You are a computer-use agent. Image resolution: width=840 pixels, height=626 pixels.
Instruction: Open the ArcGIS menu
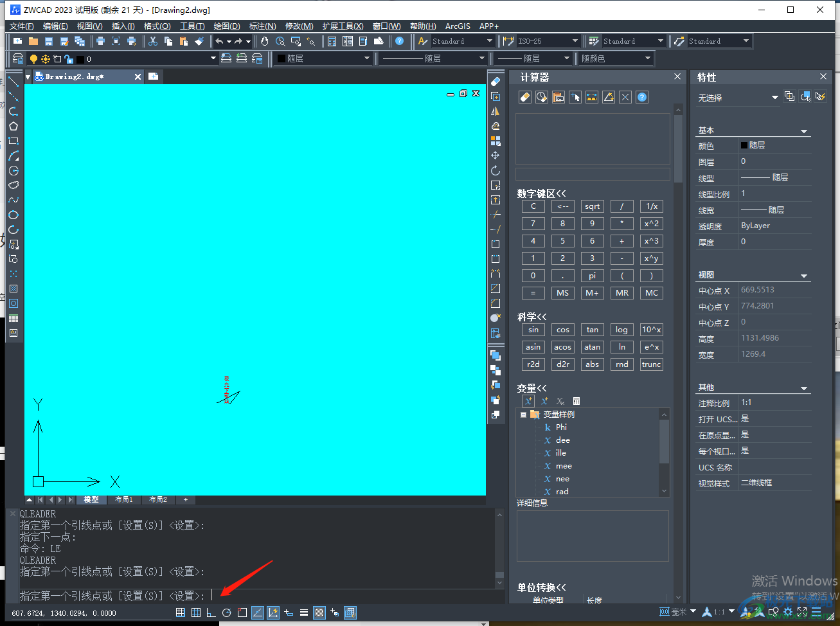pyautogui.click(x=458, y=26)
